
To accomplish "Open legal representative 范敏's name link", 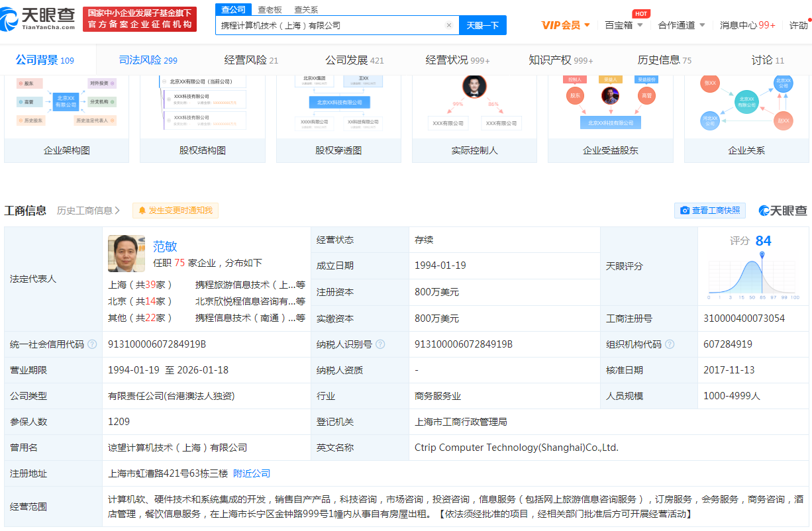I will click(165, 246).
